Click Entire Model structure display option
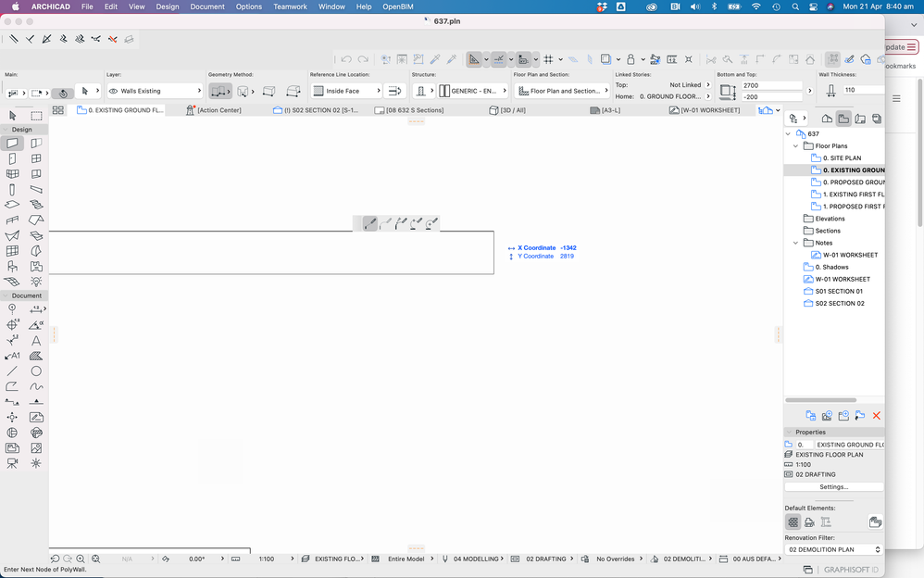 pyautogui.click(x=406, y=559)
